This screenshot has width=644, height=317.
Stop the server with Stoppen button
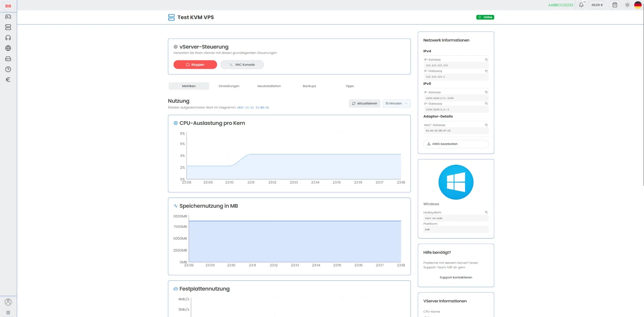(x=195, y=65)
